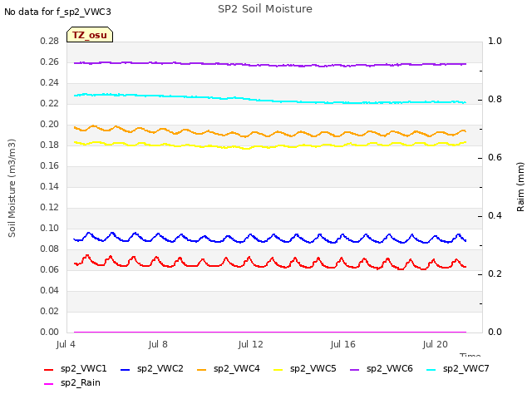Select the sp2_VWC2 legend entry
The width and height of the screenshot is (532, 399).
tap(151, 368)
